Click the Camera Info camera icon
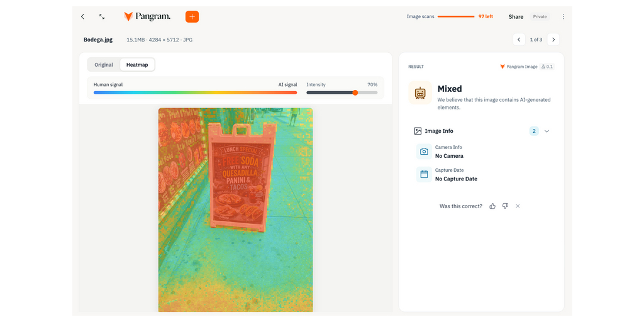This screenshot has height=322, width=644. (424, 152)
